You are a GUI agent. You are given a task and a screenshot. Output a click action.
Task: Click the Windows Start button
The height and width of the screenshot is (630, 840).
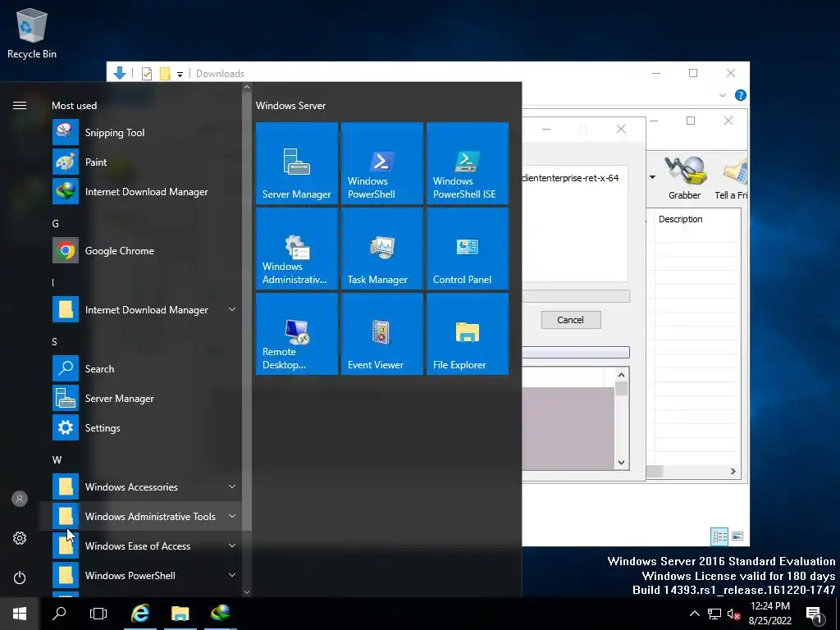20,614
